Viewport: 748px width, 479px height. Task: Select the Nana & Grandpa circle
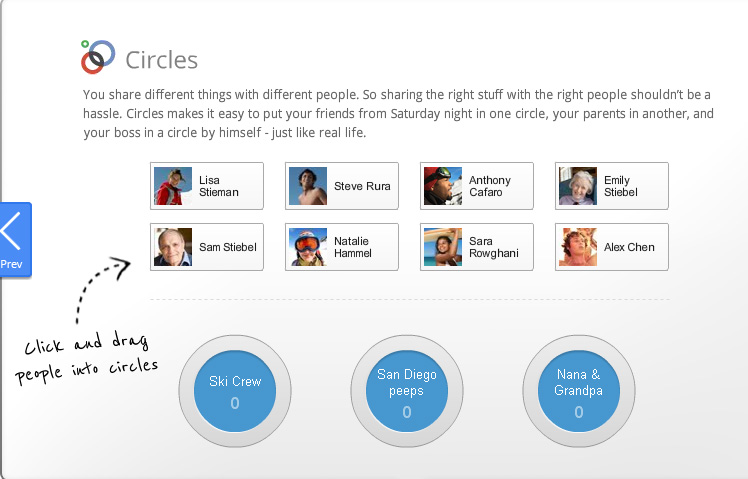(578, 391)
